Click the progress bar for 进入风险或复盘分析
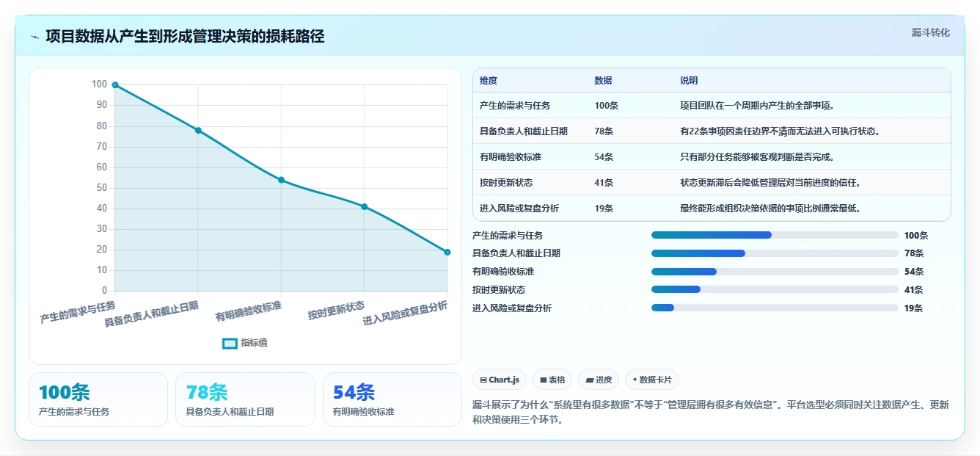980x456 pixels. click(775, 308)
